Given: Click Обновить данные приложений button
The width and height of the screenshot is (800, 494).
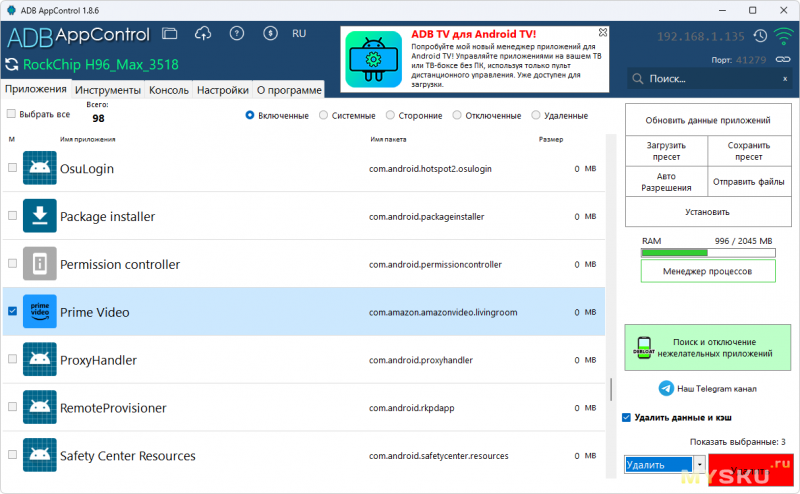Looking at the screenshot, I should (x=708, y=120).
